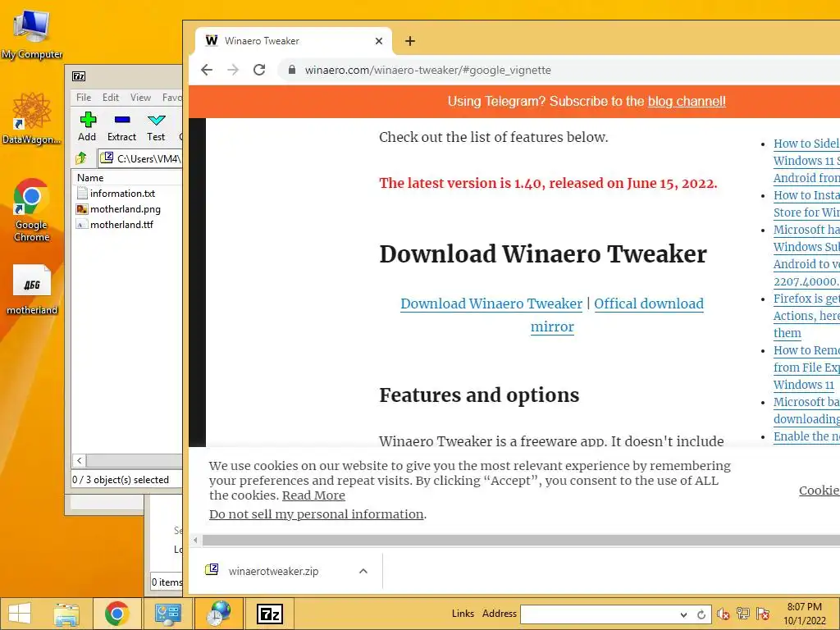Click the Add button in 7-Zip
The height and width of the screenshot is (630, 840).
point(87,127)
